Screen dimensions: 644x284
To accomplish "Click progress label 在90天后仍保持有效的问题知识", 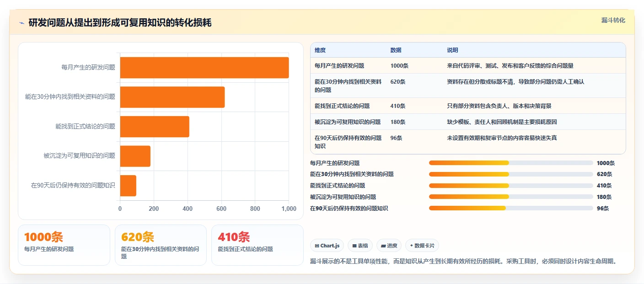I will [x=349, y=208].
